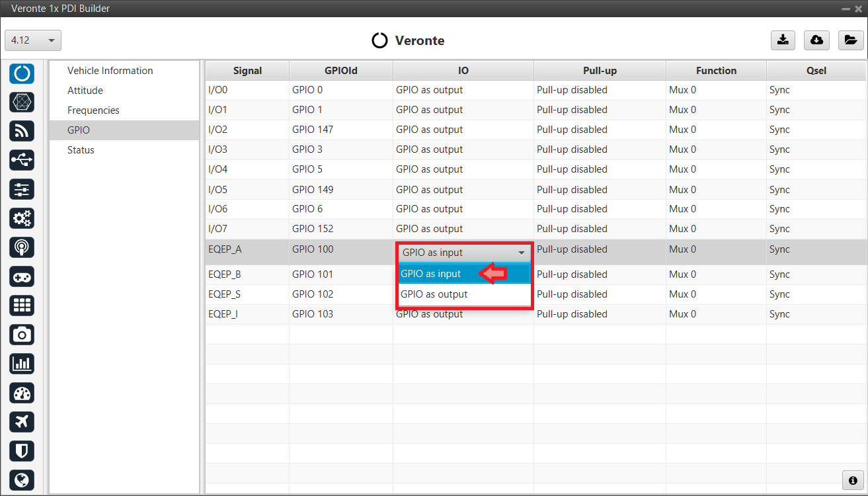Open the bar chart sidebar icon
The width and height of the screenshot is (868, 496).
click(22, 364)
